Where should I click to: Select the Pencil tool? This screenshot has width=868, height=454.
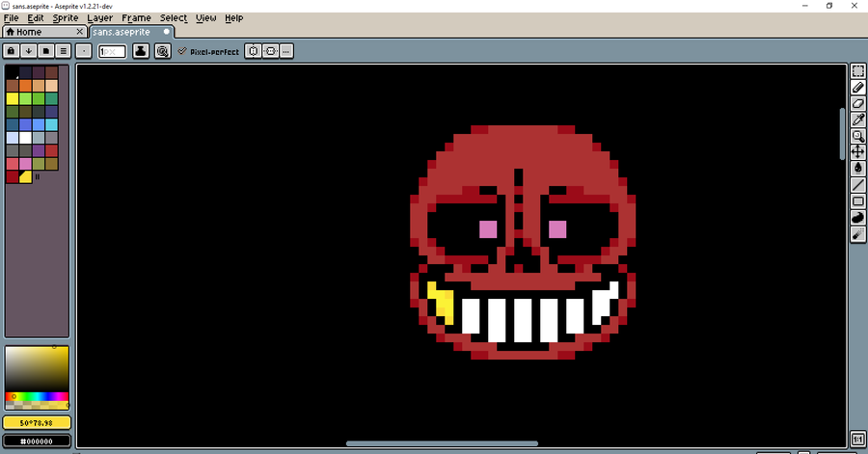click(x=857, y=88)
